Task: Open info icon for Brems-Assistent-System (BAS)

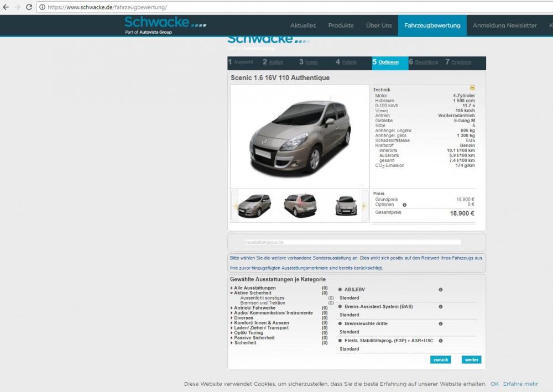Action: pos(441,307)
